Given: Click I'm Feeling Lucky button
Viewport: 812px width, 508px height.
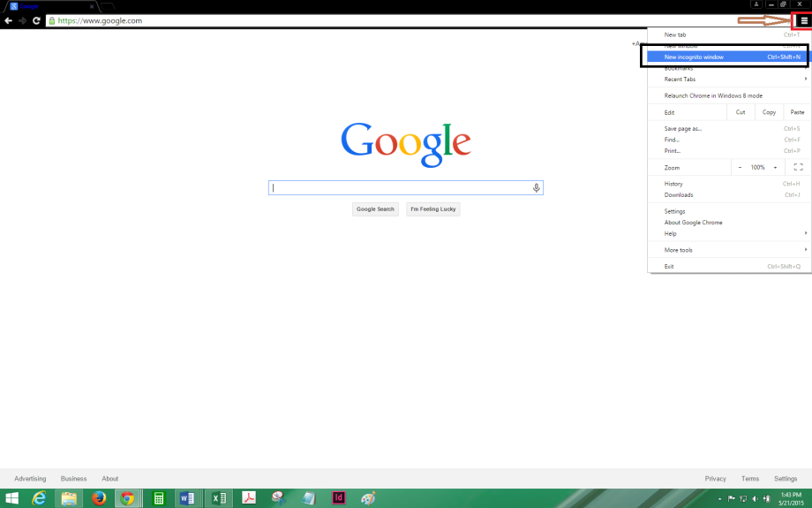Looking at the screenshot, I should (433, 209).
